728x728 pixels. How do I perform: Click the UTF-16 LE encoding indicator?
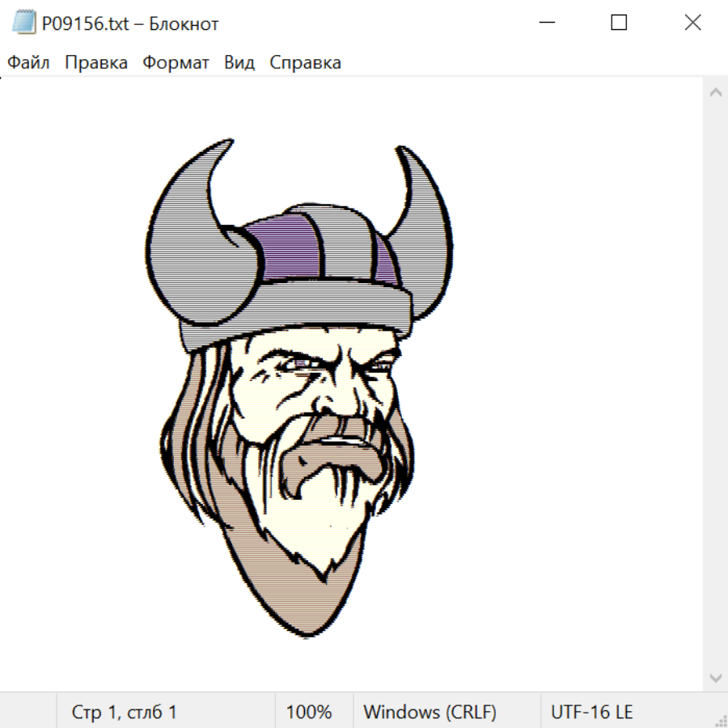click(x=591, y=712)
